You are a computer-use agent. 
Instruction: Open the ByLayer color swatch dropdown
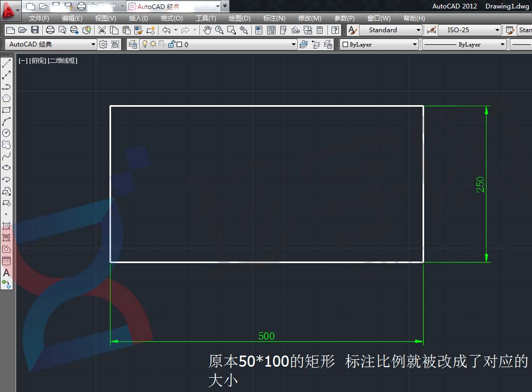(x=415, y=44)
